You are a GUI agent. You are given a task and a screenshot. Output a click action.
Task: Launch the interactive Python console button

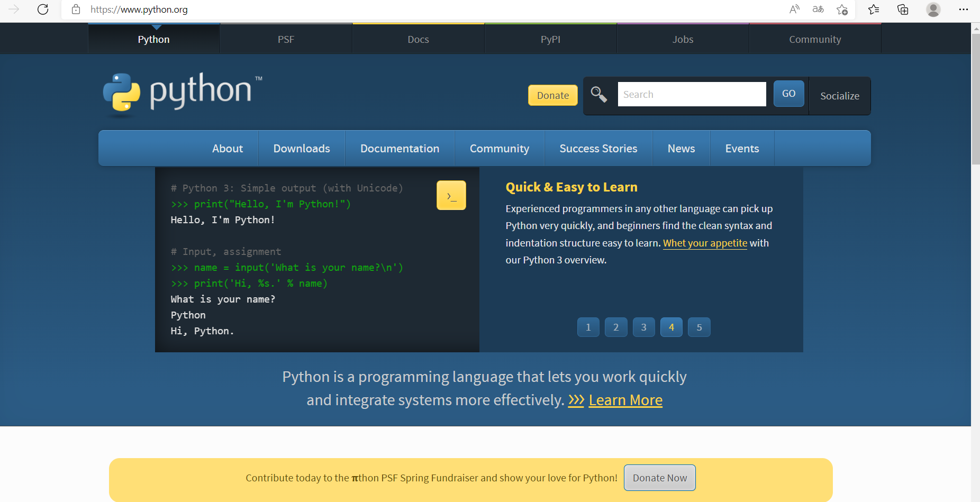click(451, 195)
